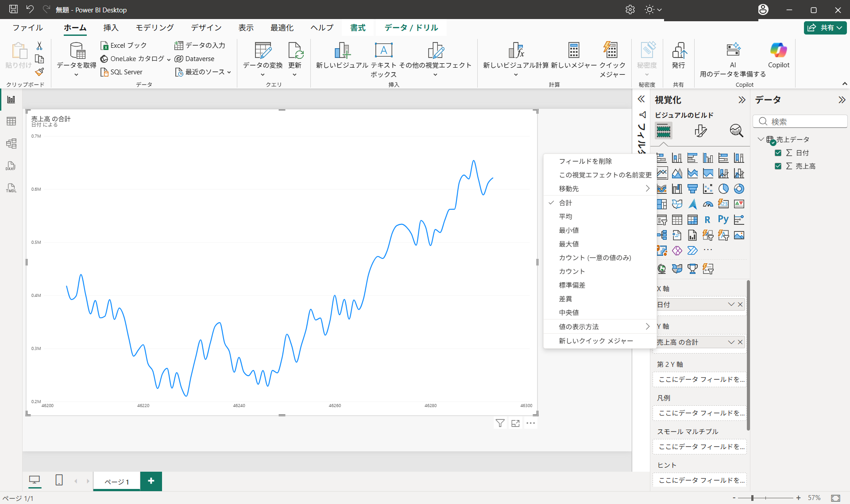Screen dimensions: 850x504
Task: Select the gauge visual icon
Action: pos(708,204)
